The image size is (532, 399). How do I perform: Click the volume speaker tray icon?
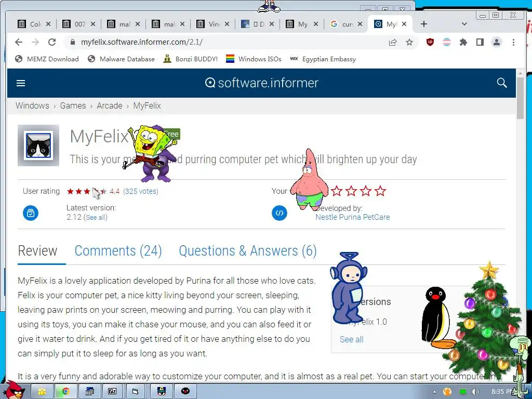[475, 392]
